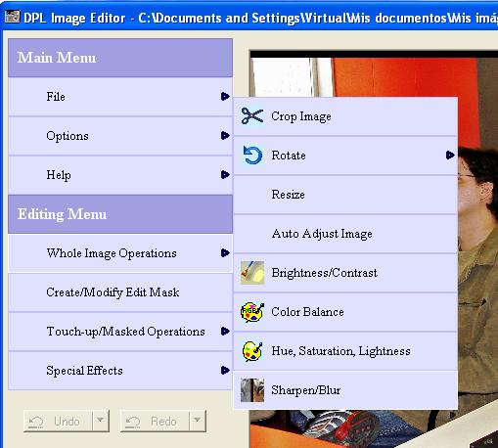Viewport: 498px width, 448px height.
Task: Expand the Options submenu arrow
Action: [225, 135]
